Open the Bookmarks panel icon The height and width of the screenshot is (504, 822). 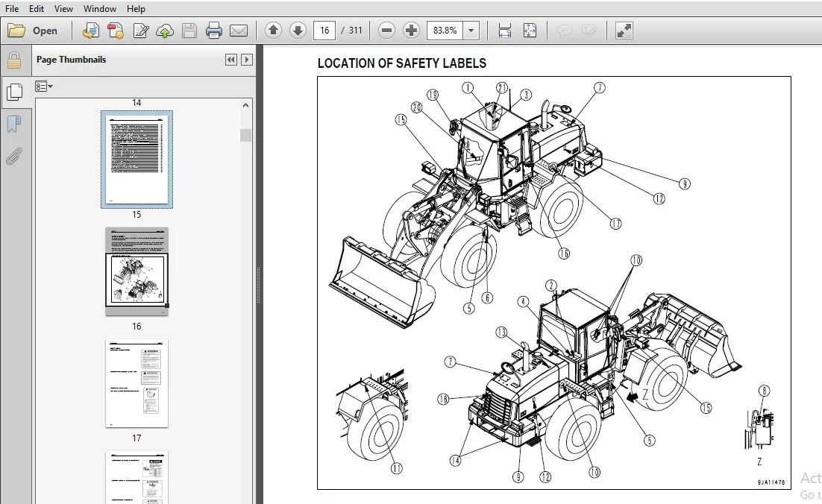14,125
